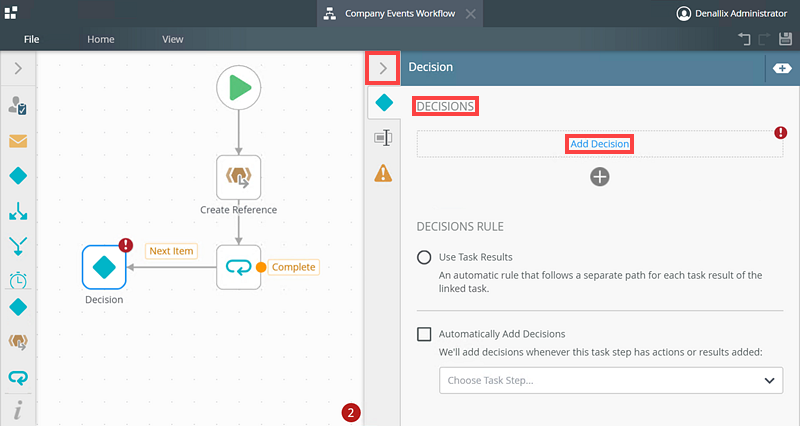The image size is (800, 426).
Task: Click the Undo arrow icon
Action: [x=744, y=39]
